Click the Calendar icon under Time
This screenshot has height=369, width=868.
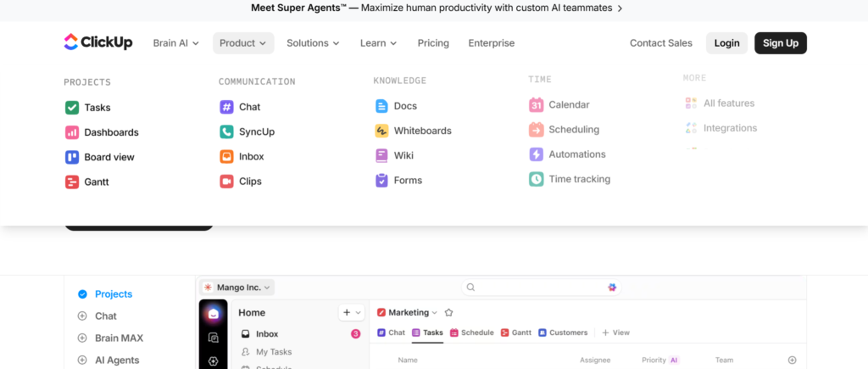(537, 105)
